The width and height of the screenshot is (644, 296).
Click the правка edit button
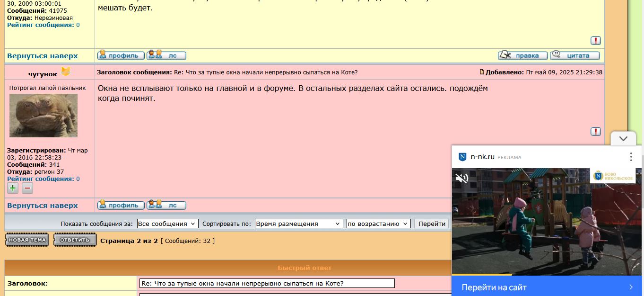[x=522, y=55]
